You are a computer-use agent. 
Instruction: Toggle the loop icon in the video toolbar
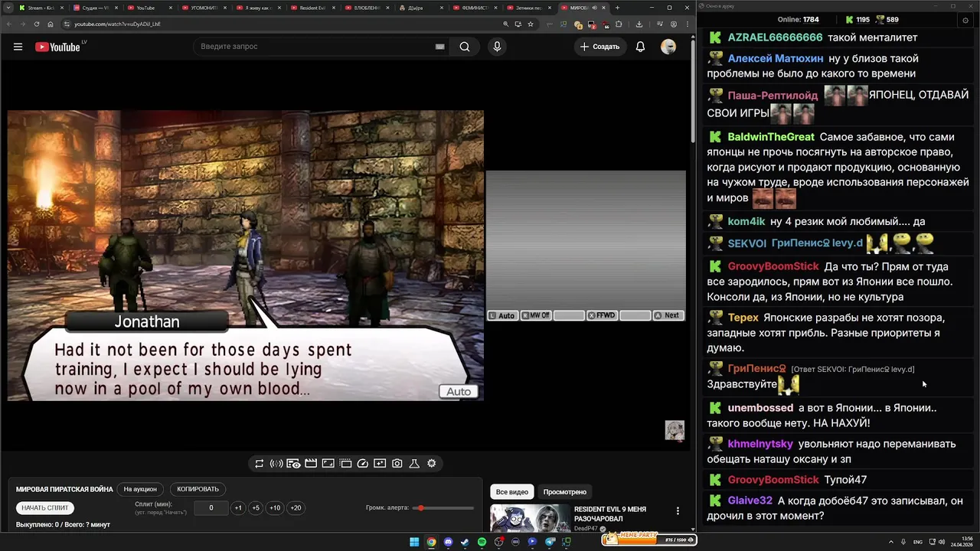coord(260,464)
